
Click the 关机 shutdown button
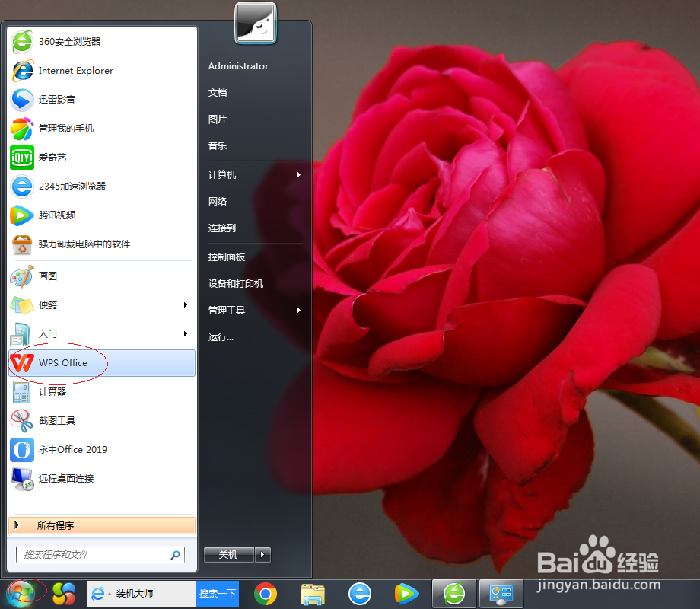click(228, 554)
